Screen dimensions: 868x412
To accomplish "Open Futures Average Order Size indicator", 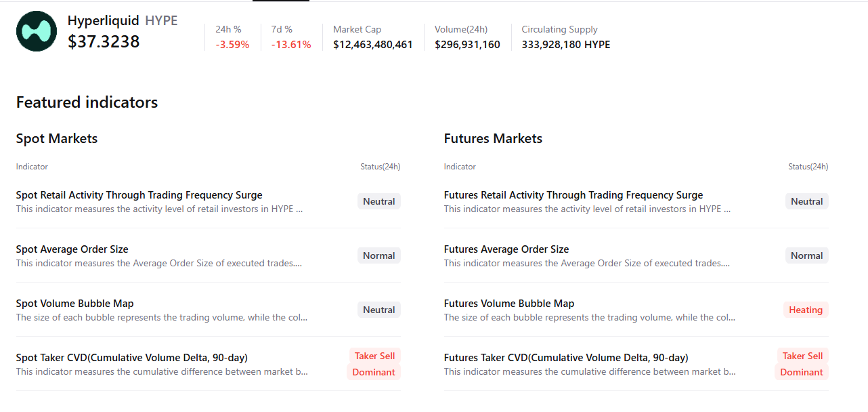I will [x=506, y=249].
